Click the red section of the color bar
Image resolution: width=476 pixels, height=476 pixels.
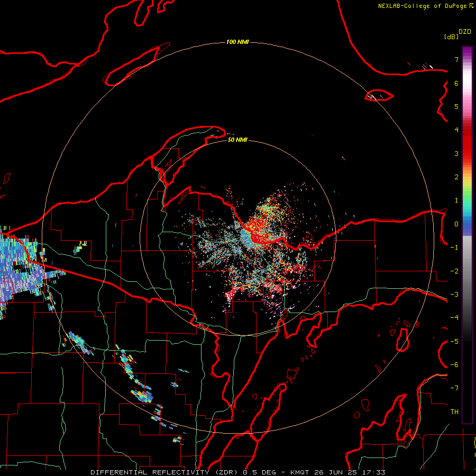(467, 143)
